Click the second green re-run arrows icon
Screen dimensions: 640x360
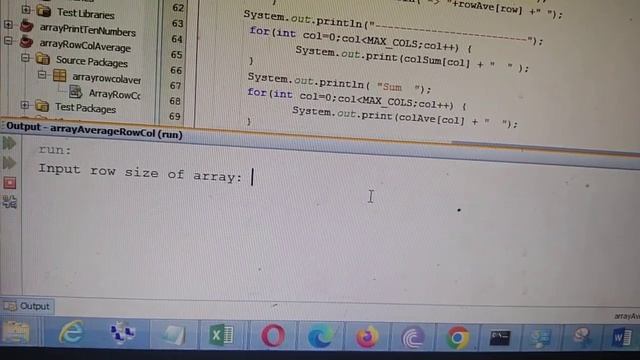click(x=9, y=163)
